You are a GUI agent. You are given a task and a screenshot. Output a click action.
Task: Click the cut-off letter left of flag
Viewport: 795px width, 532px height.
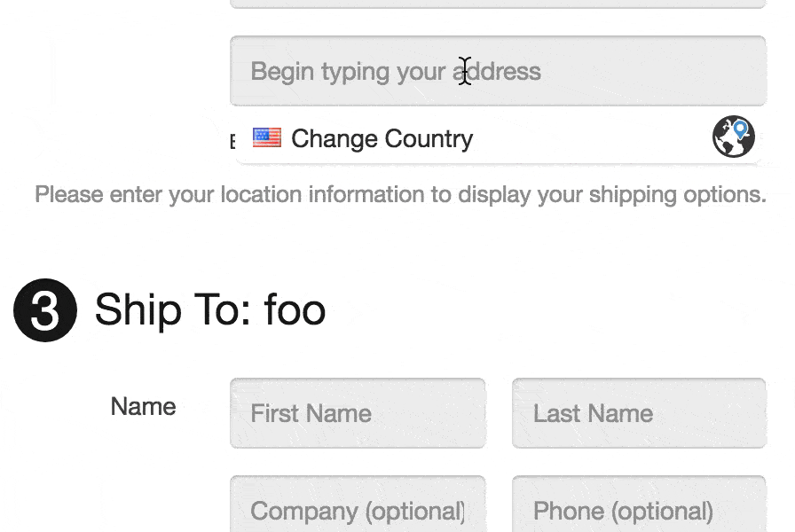click(232, 141)
